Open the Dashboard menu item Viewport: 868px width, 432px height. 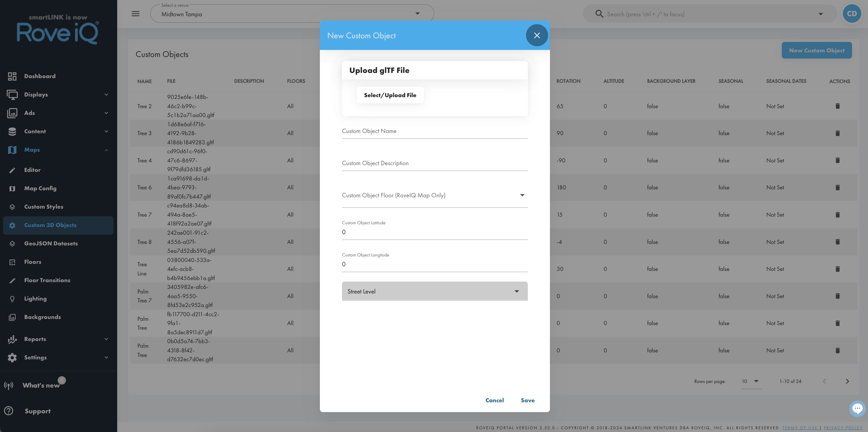coord(58,76)
